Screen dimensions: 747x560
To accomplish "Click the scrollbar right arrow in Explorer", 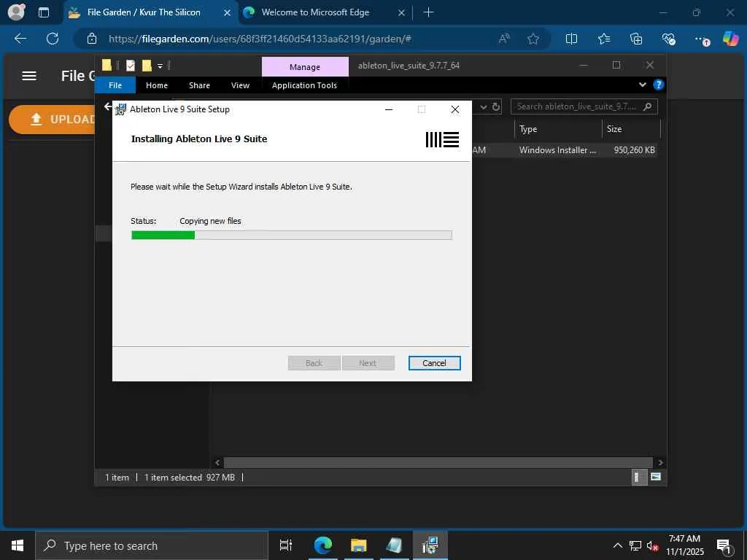I will pyautogui.click(x=659, y=462).
